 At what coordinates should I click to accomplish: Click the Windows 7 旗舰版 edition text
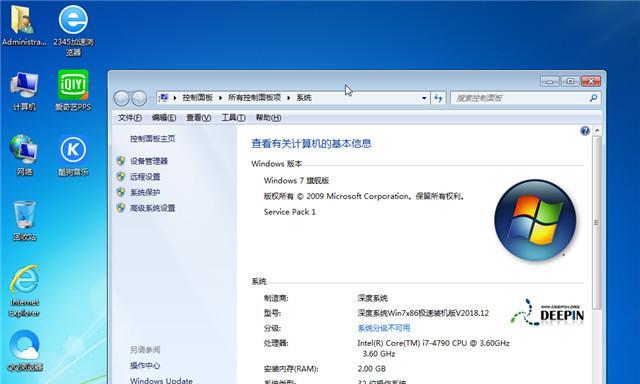pos(296,180)
